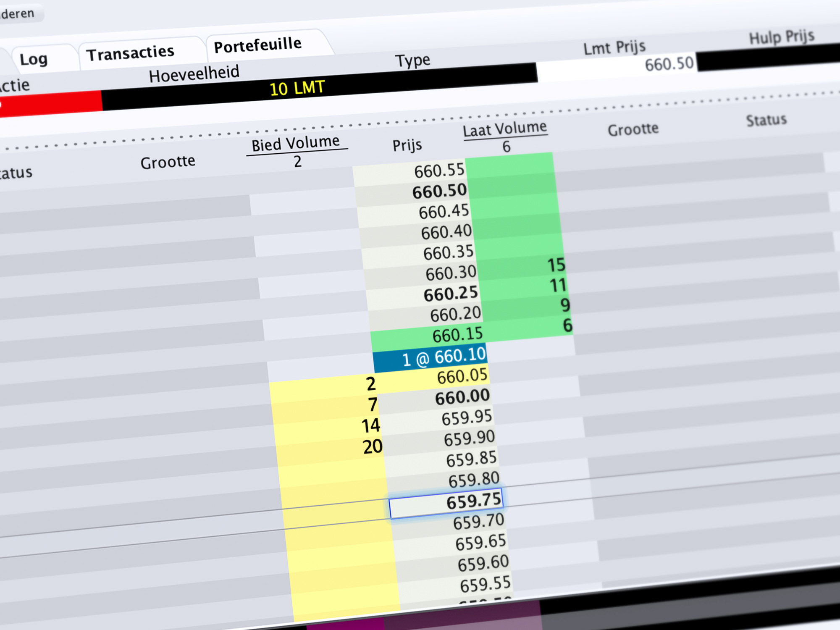
Task: Click the Prijs column header
Action: pos(407,146)
